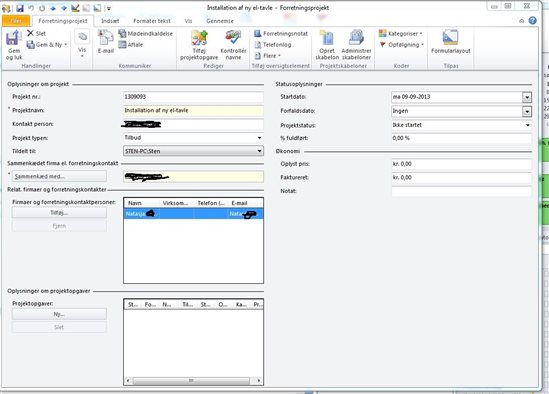Click Opret skabelon icon
Image resolution: width=549 pixels, height=394 pixels.
[327, 38]
